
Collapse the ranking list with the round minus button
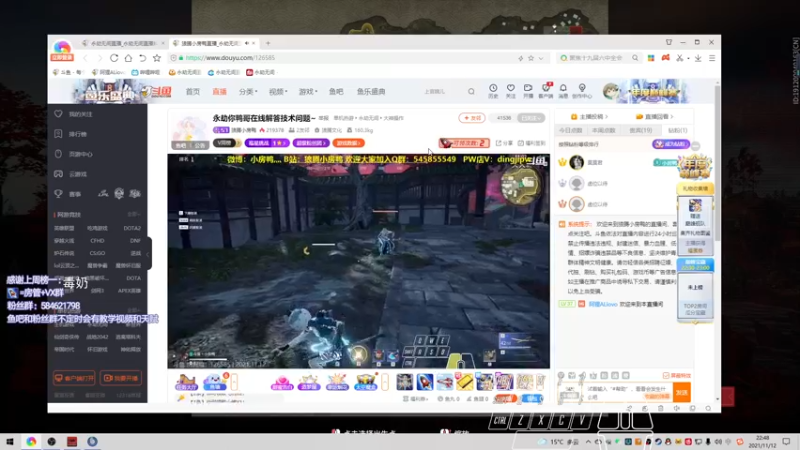pos(695,146)
